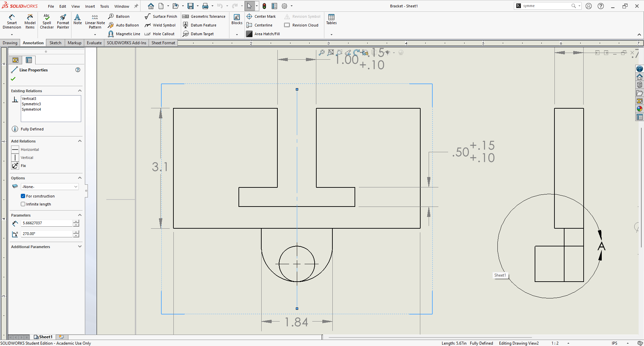Select the Smart Dimension tool
The image size is (644, 346).
(x=12, y=22)
